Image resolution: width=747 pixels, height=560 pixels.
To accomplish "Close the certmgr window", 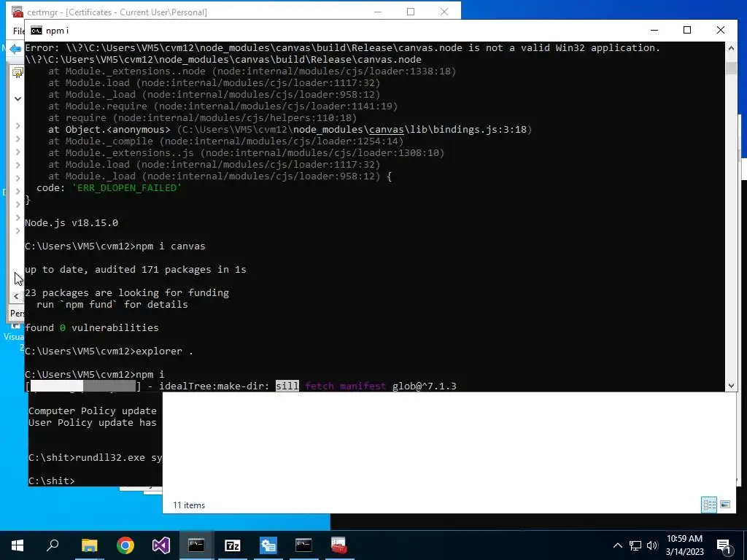I will point(444,12).
